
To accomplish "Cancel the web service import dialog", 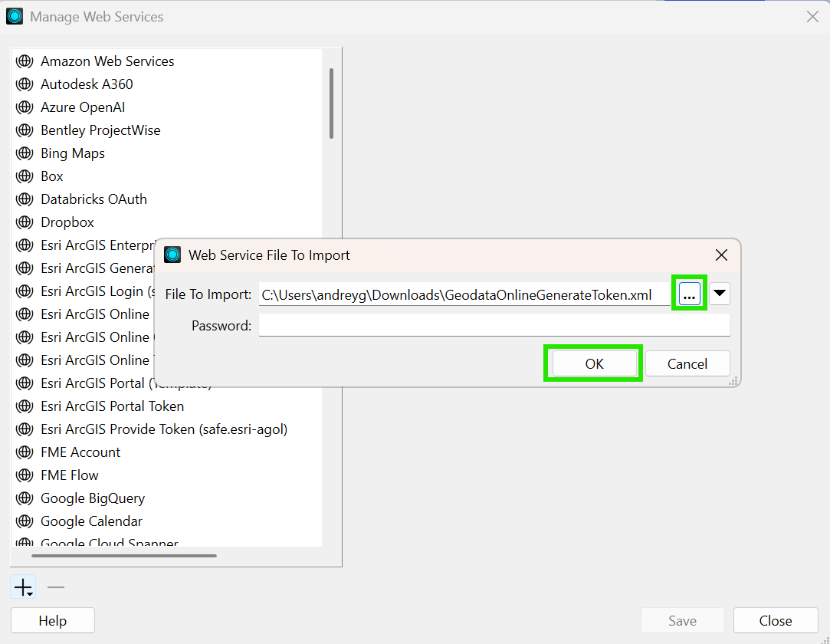I will (x=687, y=364).
